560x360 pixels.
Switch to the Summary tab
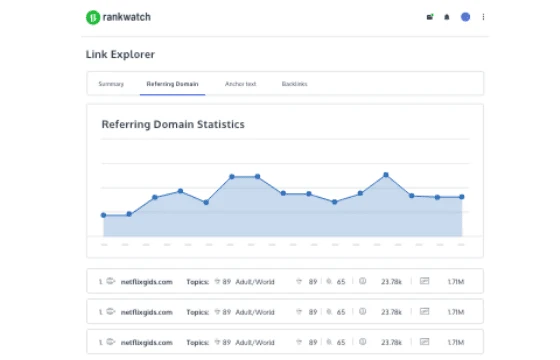111,84
